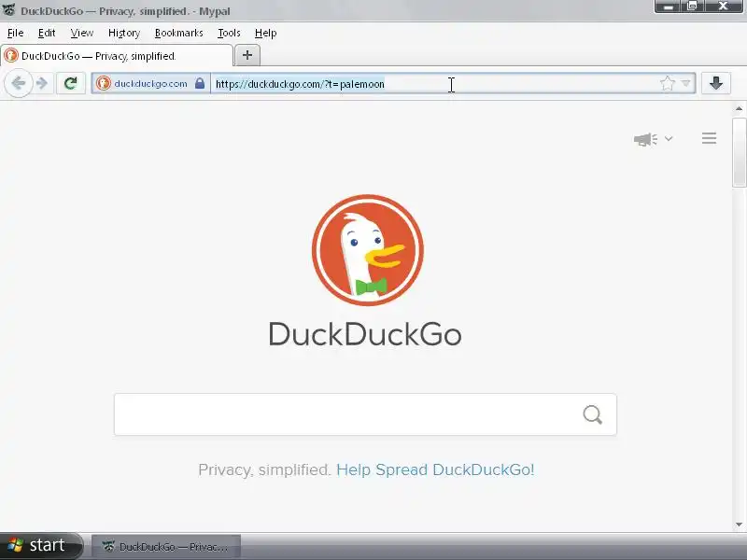Screen dimensions: 747x560
Task: Click the DuckDuckGo favicon on the tab
Action: (x=11, y=55)
